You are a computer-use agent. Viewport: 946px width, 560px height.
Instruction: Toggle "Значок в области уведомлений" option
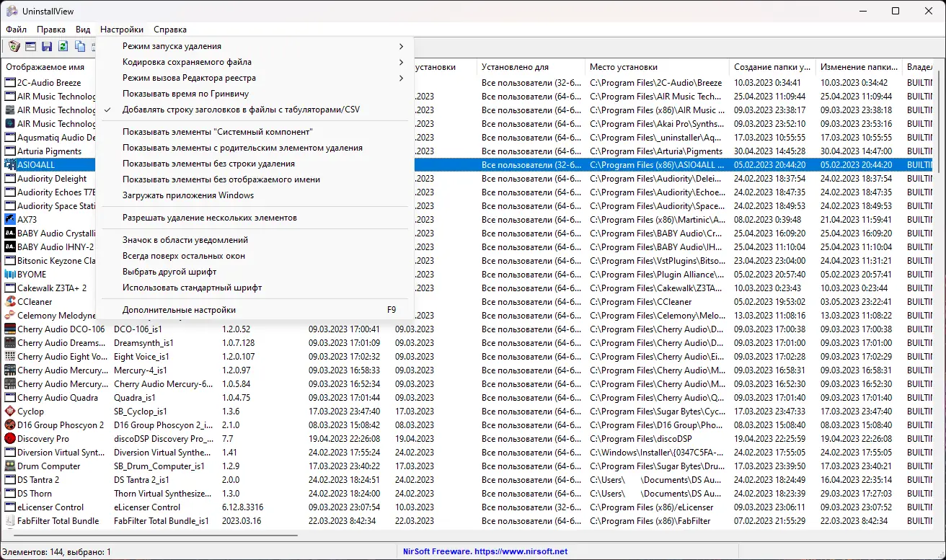pos(255,240)
